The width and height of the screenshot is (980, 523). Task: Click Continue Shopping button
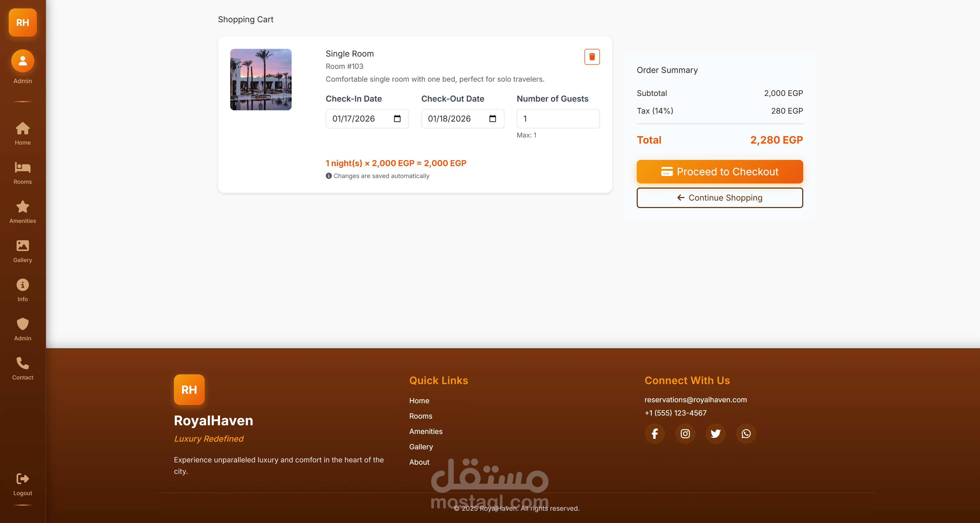[719, 198]
